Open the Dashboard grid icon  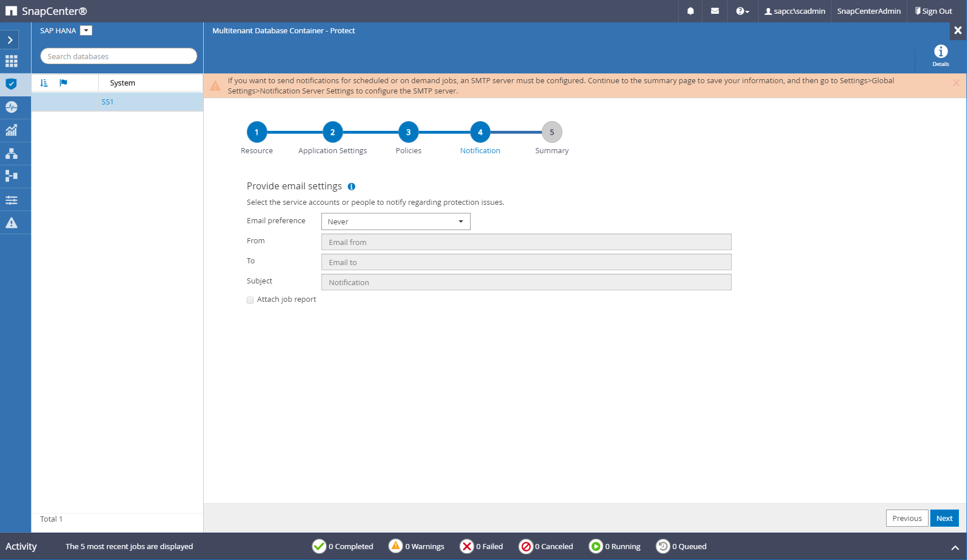(x=11, y=61)
